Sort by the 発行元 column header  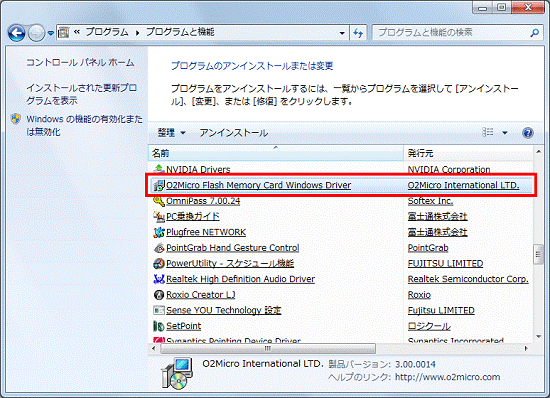coord(468,153)
